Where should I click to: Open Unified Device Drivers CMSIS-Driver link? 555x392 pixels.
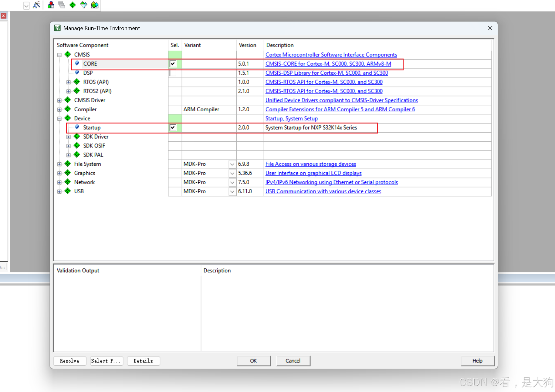point(342,100)
